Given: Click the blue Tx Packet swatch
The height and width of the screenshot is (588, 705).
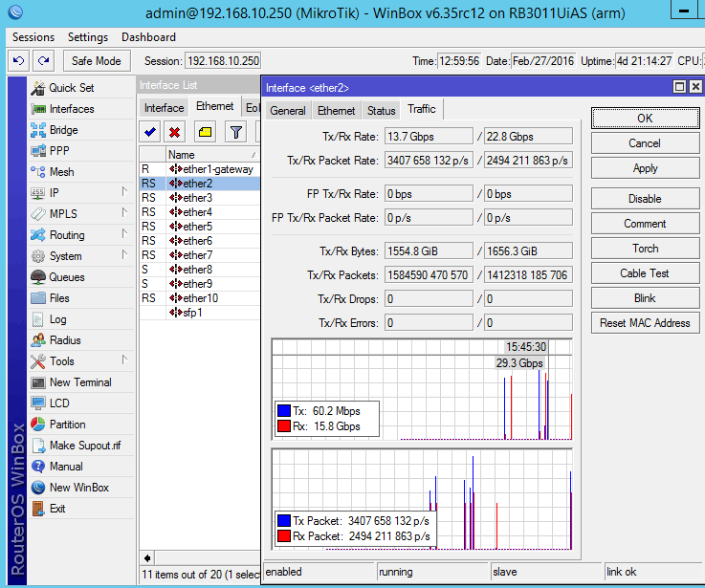Looking at the screenshot, I should pos(284,520).
